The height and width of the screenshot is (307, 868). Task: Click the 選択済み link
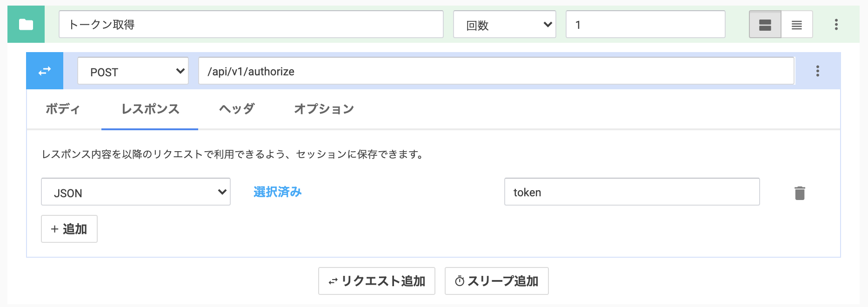click(277, 192)
